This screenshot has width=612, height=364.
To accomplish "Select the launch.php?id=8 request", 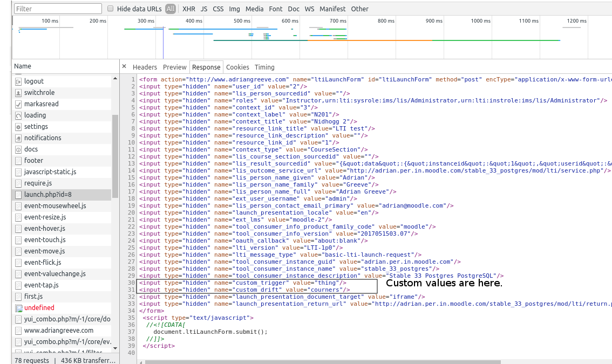I will (62, 195).
